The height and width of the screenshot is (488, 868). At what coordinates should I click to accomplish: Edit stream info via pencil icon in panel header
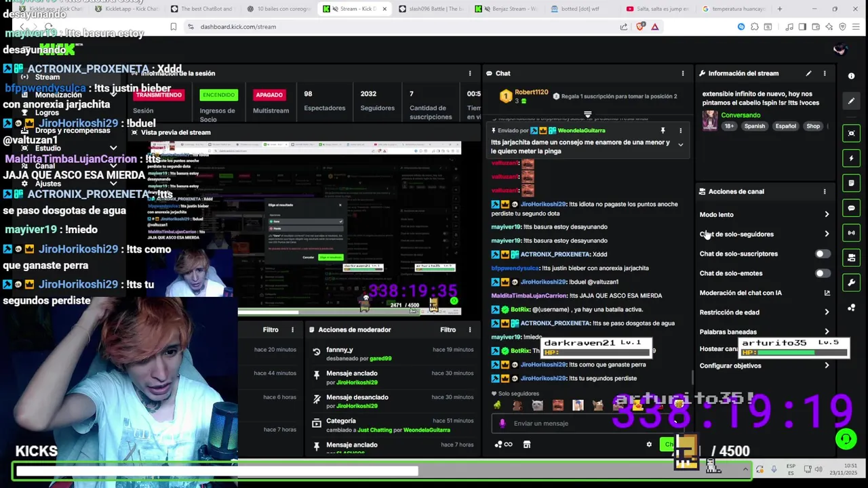click(808, 73)
